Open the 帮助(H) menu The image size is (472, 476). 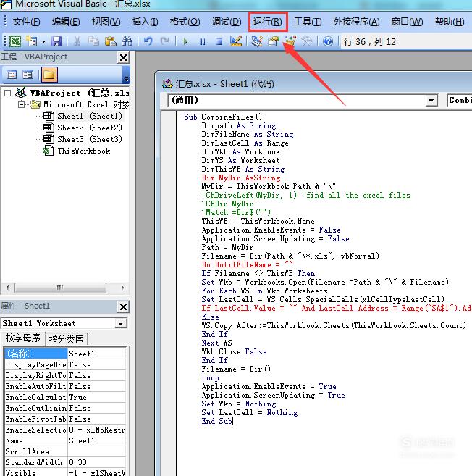coord(450,22)
